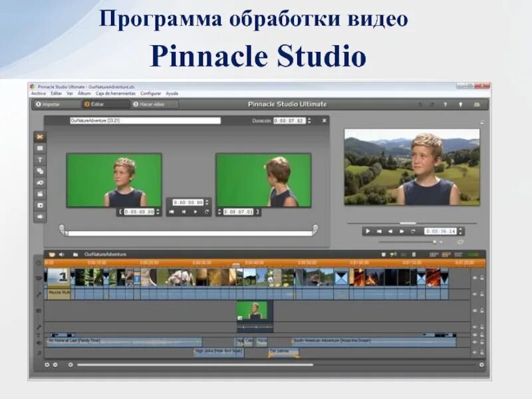
Task: Open the clapperboard SmartMovie tool
Action: [x=40, y=194]
